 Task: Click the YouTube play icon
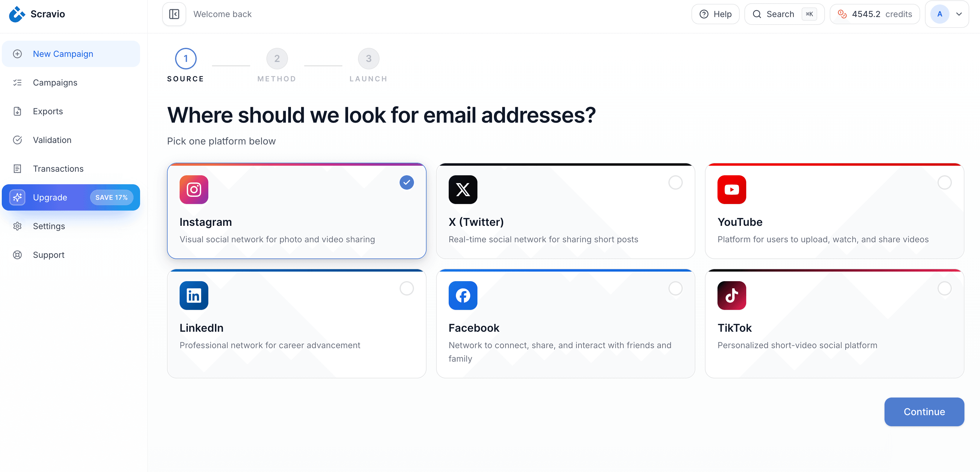731,190
